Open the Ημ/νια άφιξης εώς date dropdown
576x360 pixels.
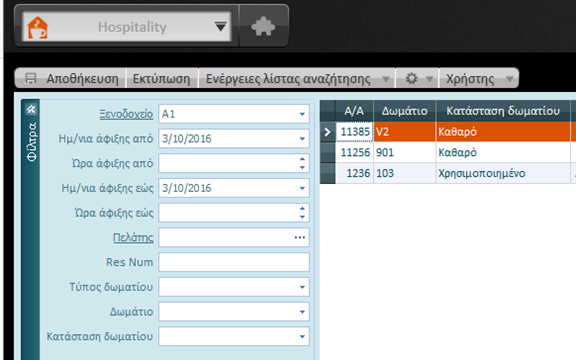click(x=302, y=188)
